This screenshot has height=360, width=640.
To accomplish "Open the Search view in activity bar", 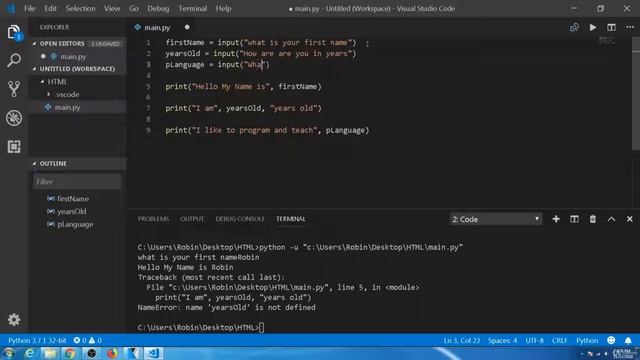I will 14,60.
